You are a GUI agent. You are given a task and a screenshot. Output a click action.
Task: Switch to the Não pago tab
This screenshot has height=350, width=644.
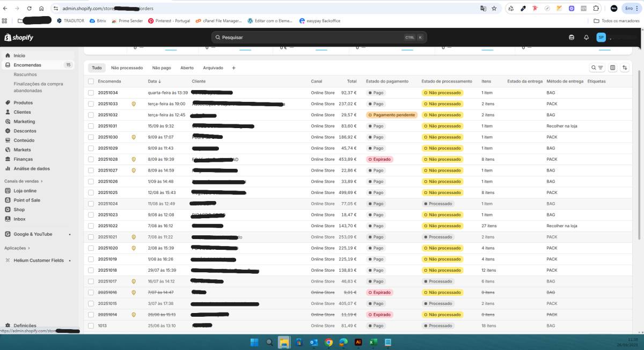[162, 68]
